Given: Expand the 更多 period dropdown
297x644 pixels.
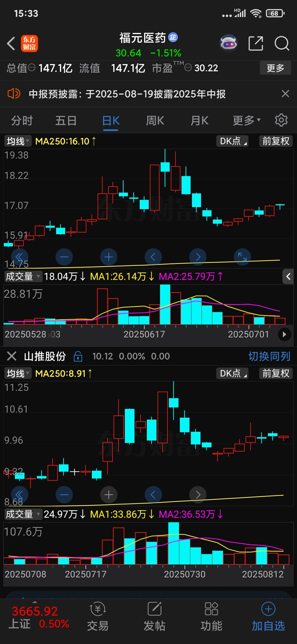Looking at the screenshot, I should 246,121.
